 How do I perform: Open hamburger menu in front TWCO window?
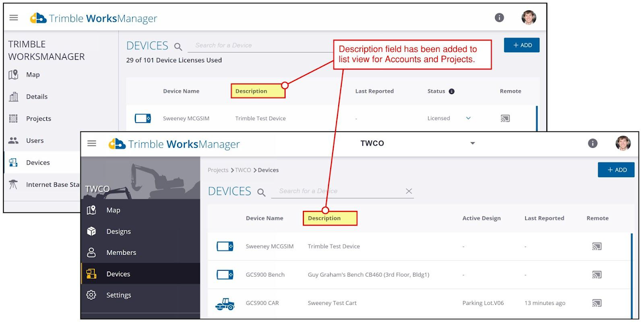coord(92,143)
